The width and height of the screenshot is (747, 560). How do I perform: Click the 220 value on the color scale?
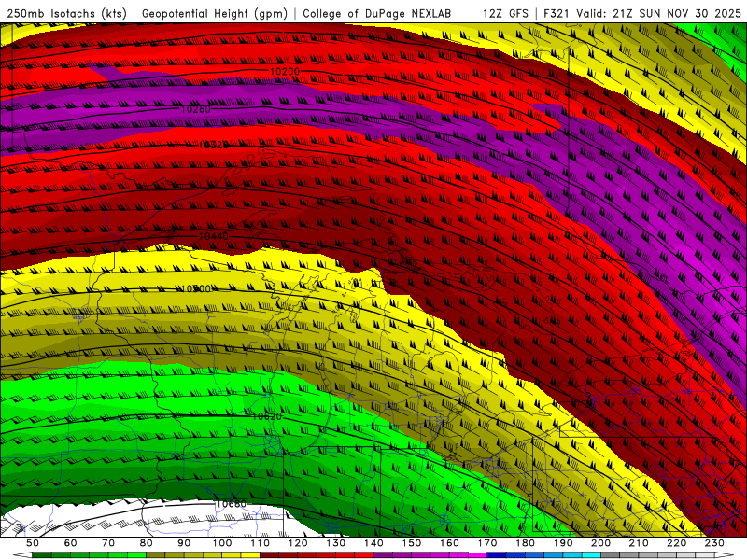[x=676, y=543]
